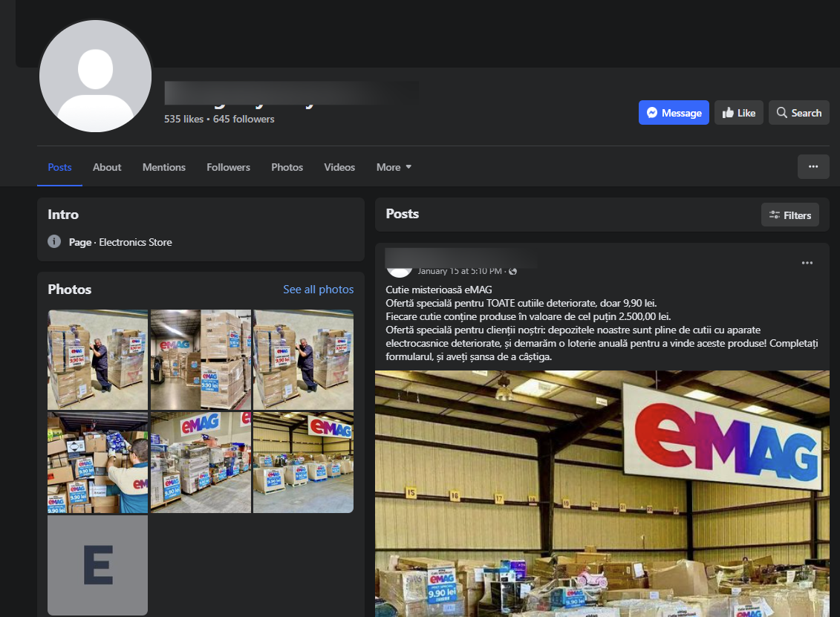Click the page profile picture avatar

click(x=95, y=76)
